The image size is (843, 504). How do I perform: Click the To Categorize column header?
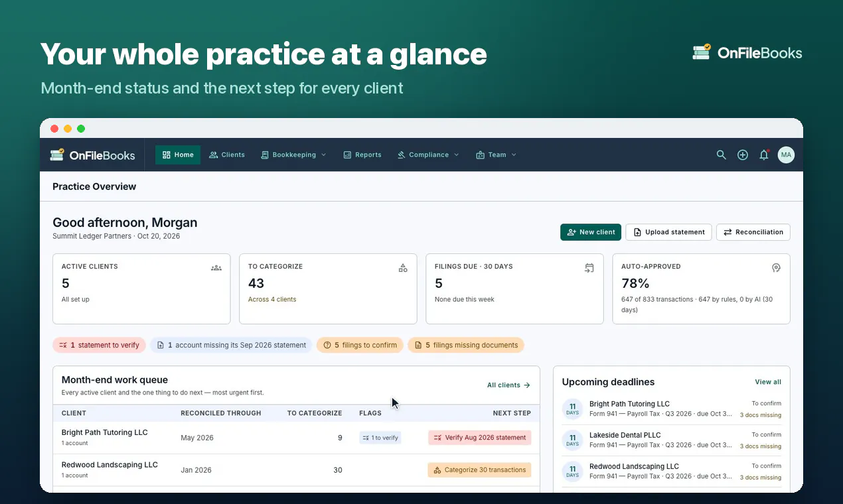click(315, 413)
